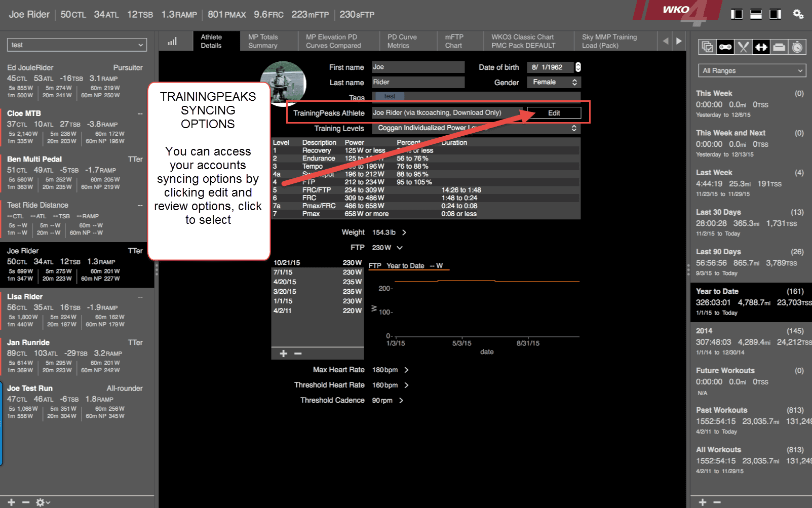This screenshot has height=508, width=812.
Task: Select the 4/2/11 FTP history row
Action: pyautogui.click(x=318, y=311)
